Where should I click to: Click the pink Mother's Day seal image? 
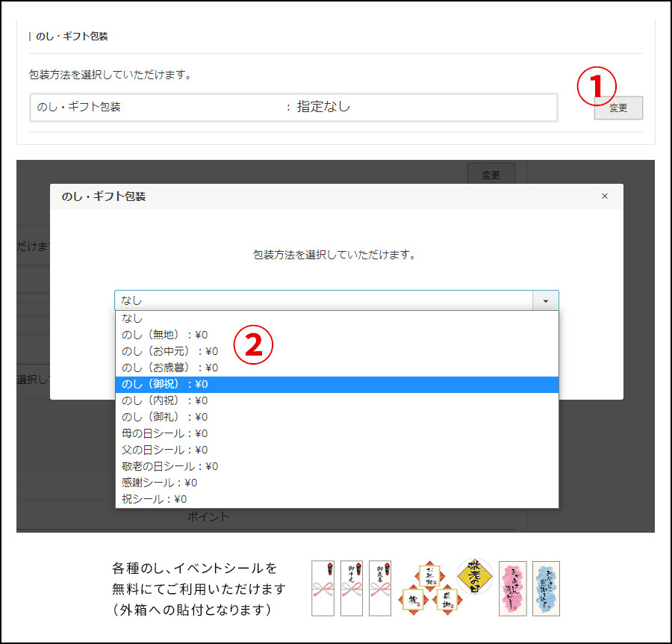pos(512,589)
